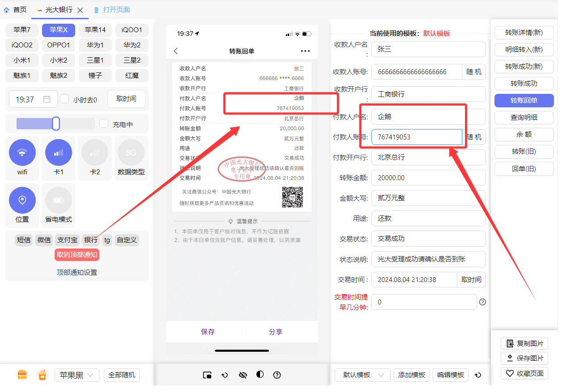Open the 默认模板 template dropdown
Screen dimensions: 571x392
[362, 375]
